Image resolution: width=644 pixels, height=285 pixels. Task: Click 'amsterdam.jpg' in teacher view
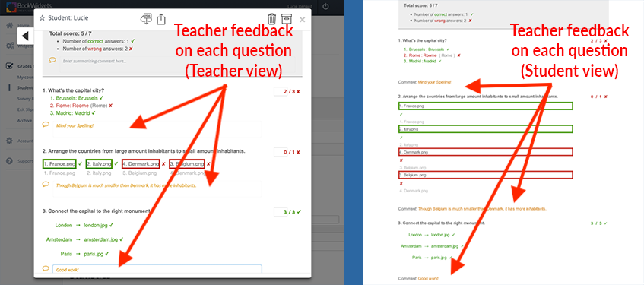click(101, 239)
